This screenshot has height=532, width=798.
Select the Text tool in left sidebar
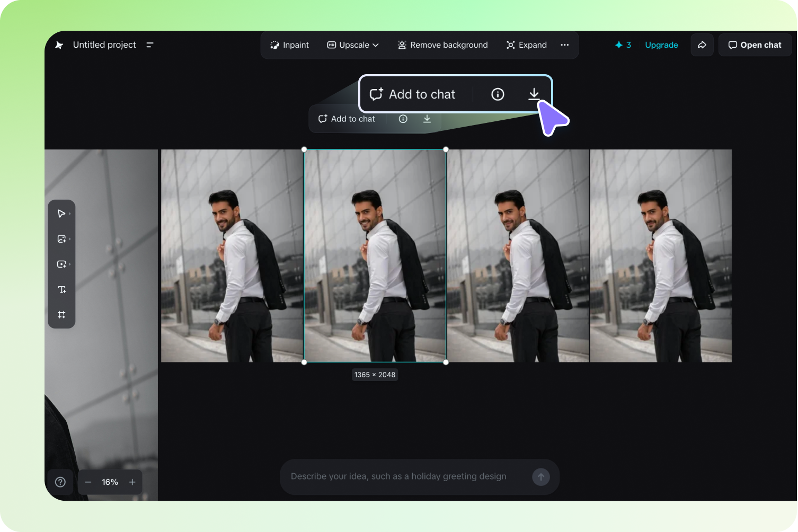coord(61,289)
